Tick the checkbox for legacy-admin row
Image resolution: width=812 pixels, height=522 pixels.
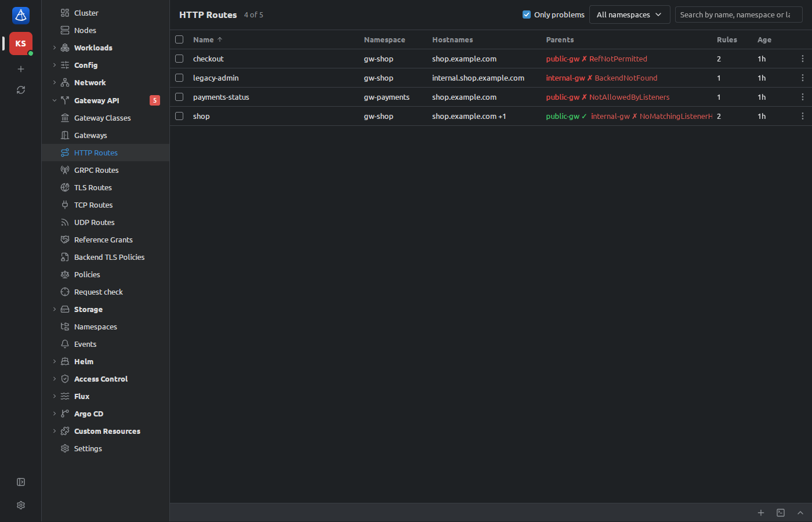(x=179, y=78)
